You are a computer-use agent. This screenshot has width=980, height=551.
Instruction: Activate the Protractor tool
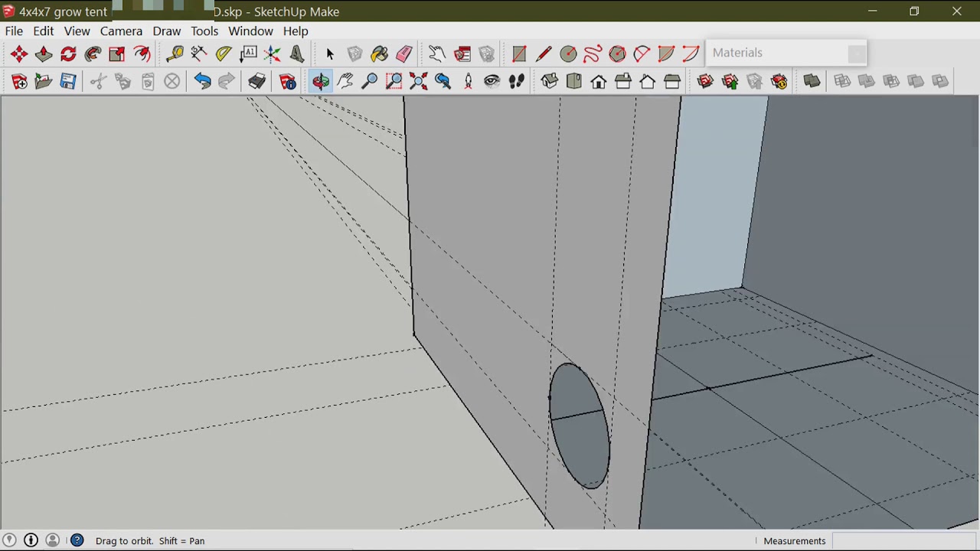(224, 54)
